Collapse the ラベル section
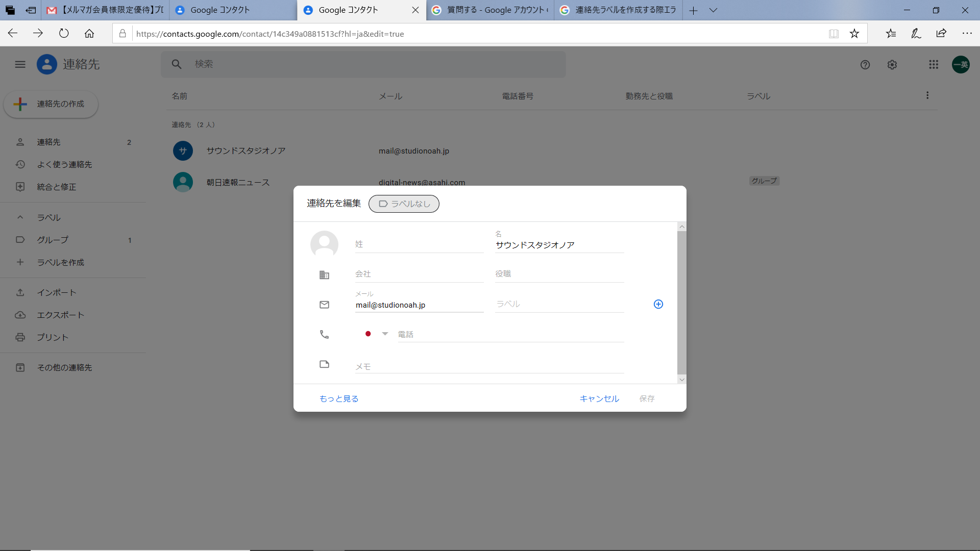 click(x=20, y=217)
